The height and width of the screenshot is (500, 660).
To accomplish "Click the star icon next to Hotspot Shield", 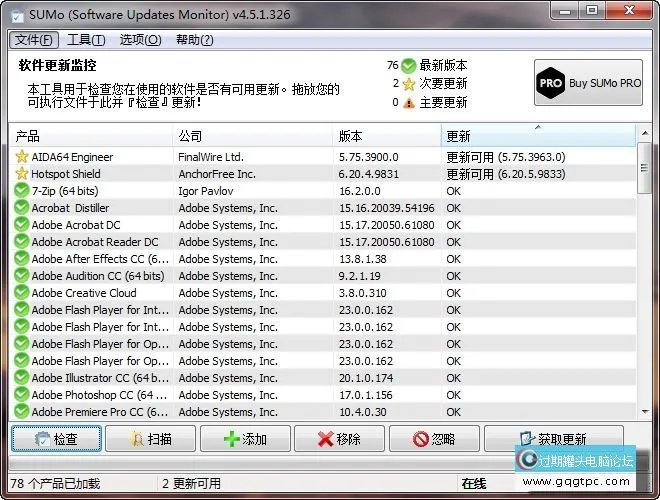I will pyautogui.click(x=22, y=174).
